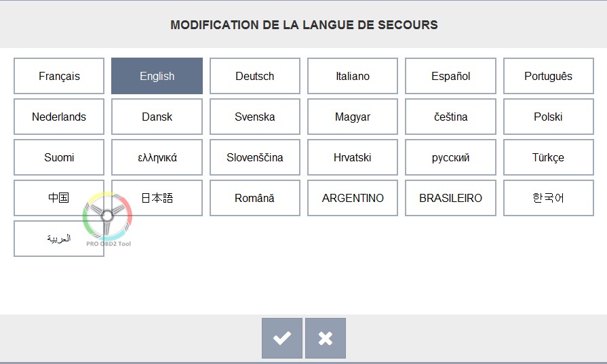This screenshot has height=364, width=607.
Task: Select the Korean 한국어 option
Action: (548, 198)
